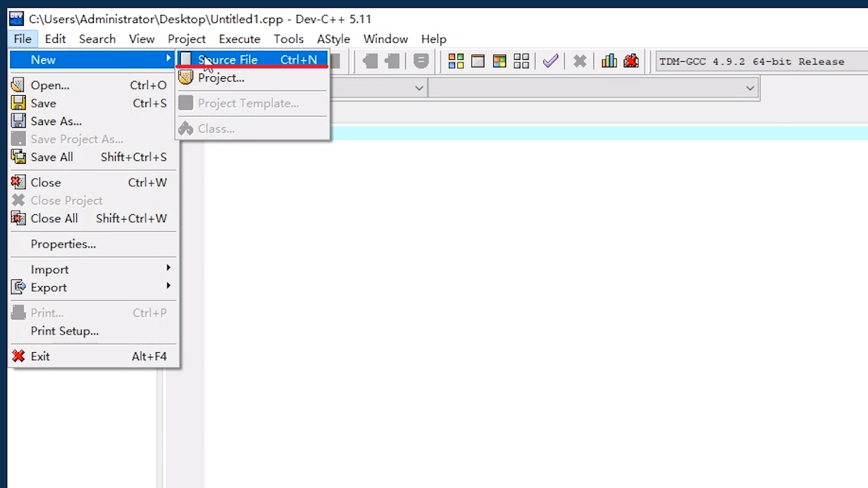The image size is (868, 488).
Task: Open the View menu
Action: click(141, 39)
